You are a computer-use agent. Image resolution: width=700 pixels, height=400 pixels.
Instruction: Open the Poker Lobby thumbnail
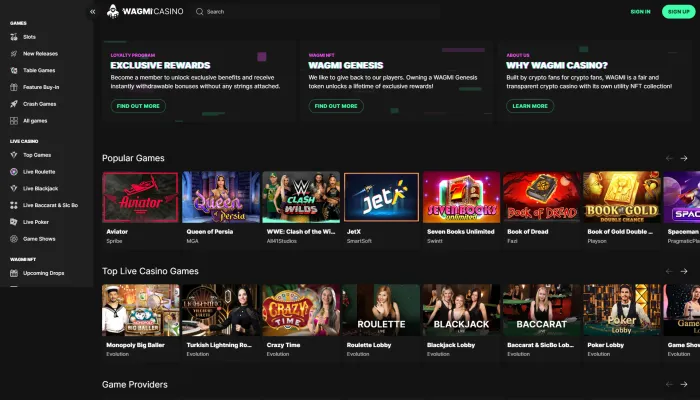coord(622,310)
